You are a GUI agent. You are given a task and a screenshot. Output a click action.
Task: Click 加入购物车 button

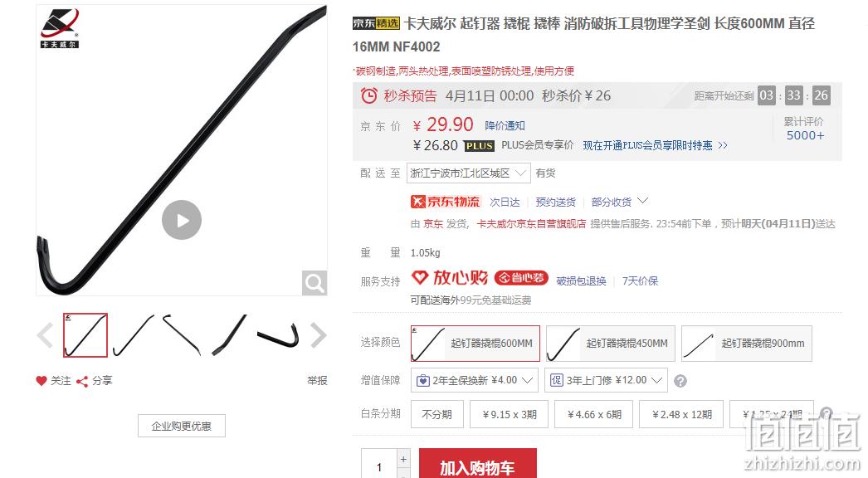click(x=478, y=466)
